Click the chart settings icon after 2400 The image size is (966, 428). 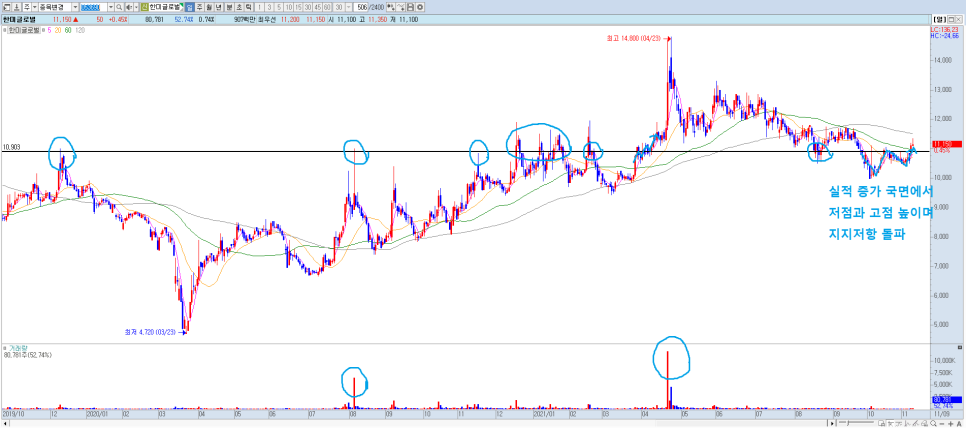pos(391,7)
